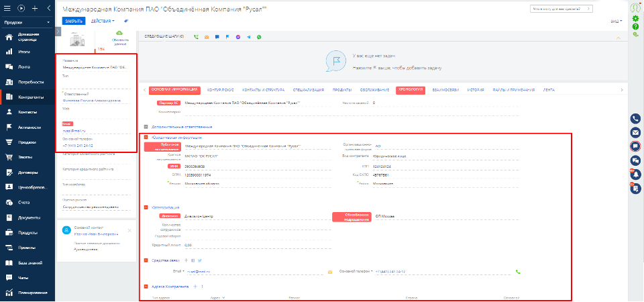Click the WhatsApp icon in next steps
This screenshot has height=302, width=644.
(x=259, y=37)
